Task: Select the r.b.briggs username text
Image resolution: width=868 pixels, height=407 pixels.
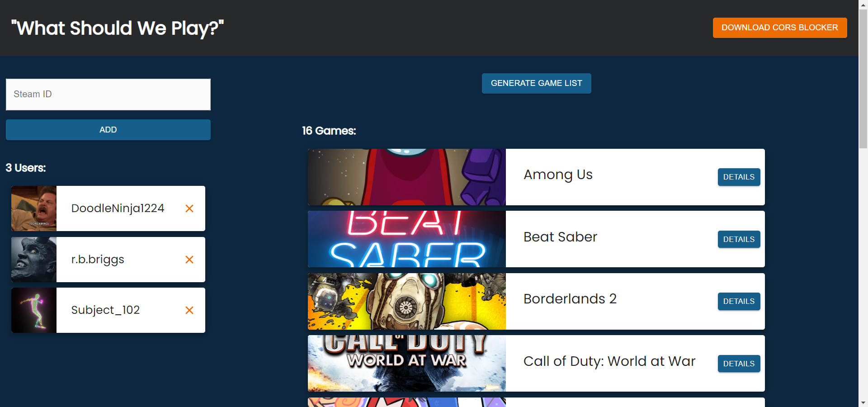Action: point(98,260)
